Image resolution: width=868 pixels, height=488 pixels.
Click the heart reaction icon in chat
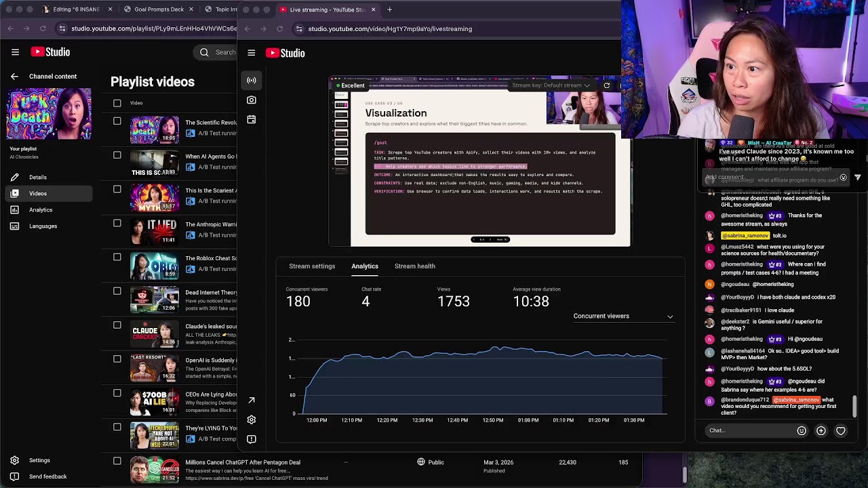point(841,430)
